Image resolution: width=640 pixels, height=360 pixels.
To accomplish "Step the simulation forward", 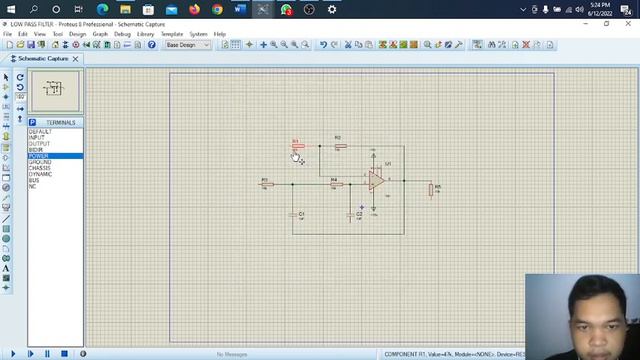I will 31,354.
